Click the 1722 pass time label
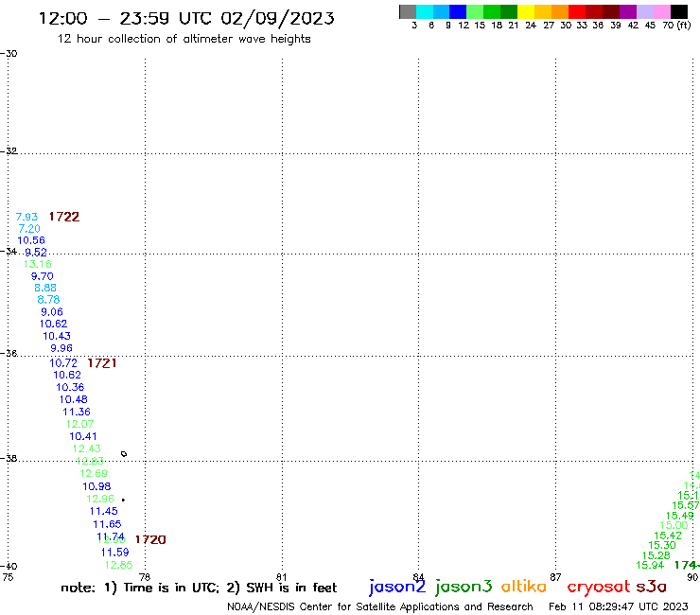The image size is (700, 615). coord(63,217)
